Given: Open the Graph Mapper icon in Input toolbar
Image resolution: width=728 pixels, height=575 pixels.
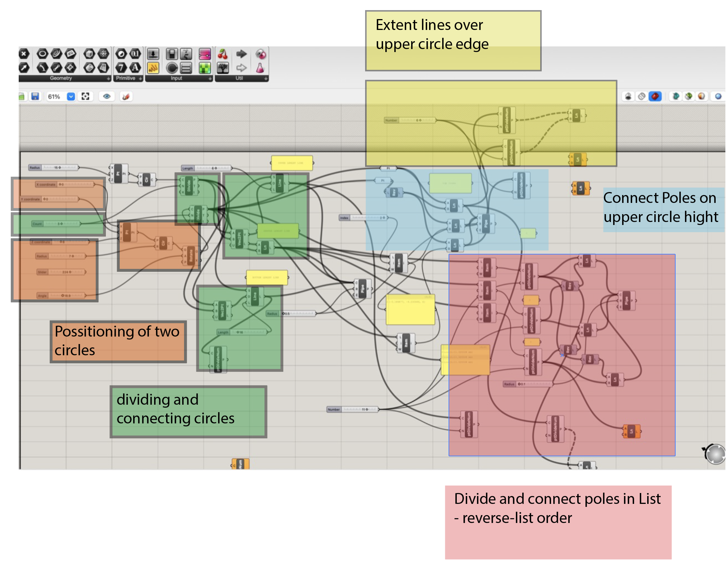Looking at the screenshot, I should tap(153, 69).
